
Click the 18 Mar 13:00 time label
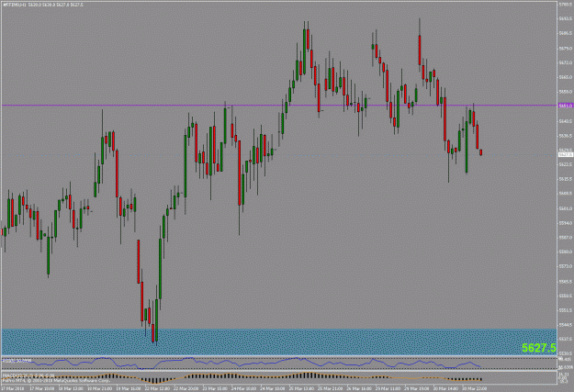(71, 388)
